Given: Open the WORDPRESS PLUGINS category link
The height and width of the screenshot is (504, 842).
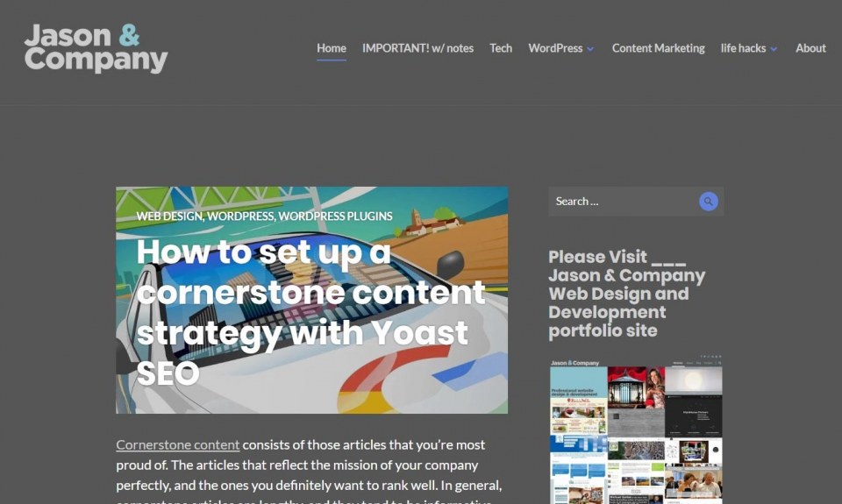Looking at the screenshot, I should (335, 216).
